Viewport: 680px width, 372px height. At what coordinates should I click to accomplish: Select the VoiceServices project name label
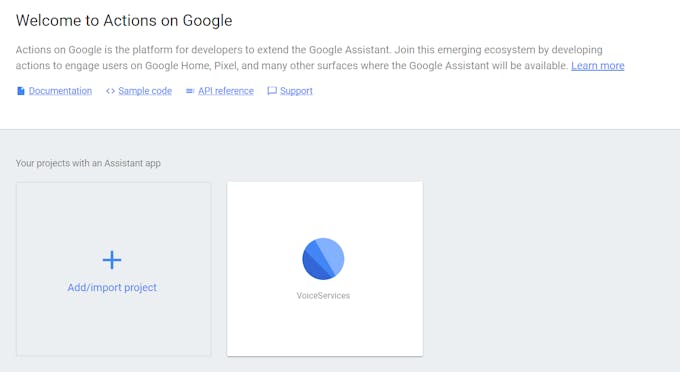323,295
